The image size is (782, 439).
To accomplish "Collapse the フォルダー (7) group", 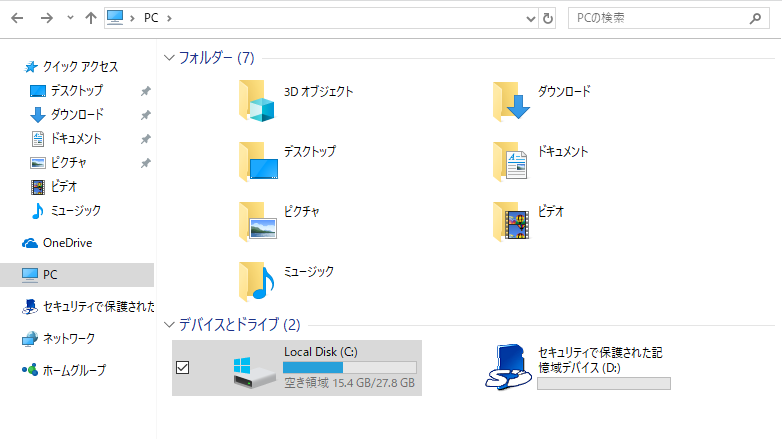I will tap(168, 58).
